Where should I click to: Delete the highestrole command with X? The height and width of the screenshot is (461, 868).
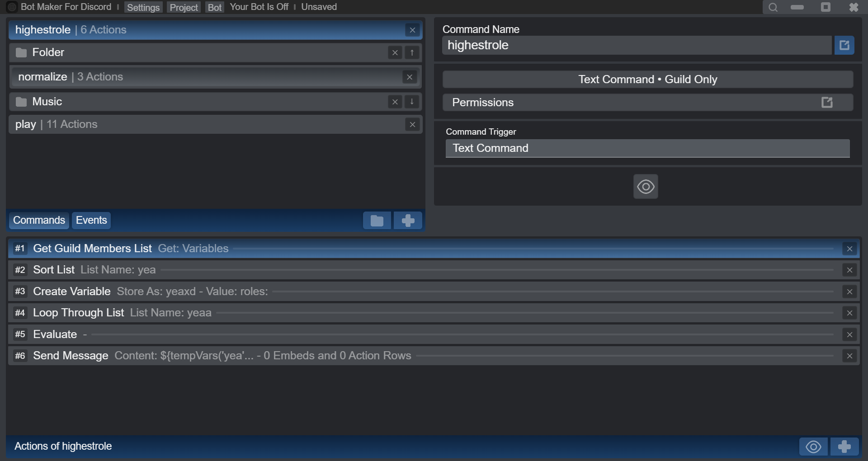[x=412, y=30]
